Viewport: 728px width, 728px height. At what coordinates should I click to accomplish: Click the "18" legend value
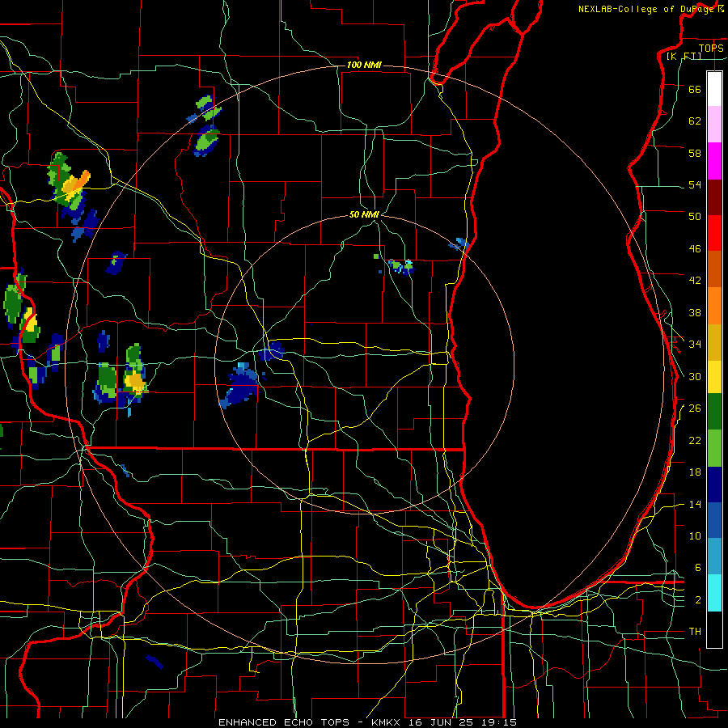click(695, 472)
